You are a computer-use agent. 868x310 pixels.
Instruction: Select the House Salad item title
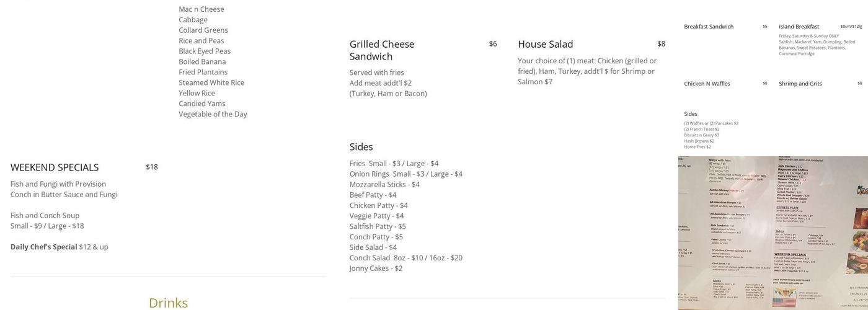[x=545, y=44]
